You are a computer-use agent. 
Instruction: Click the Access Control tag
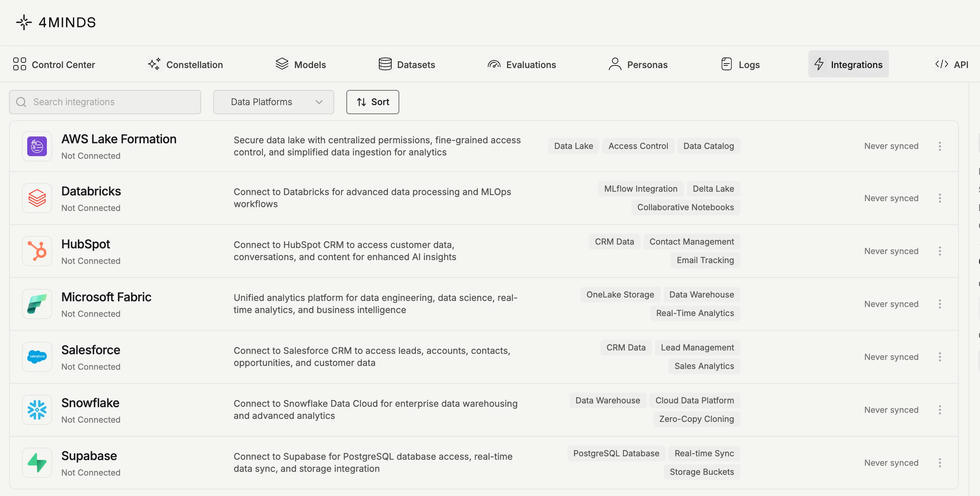coord(638,146)
